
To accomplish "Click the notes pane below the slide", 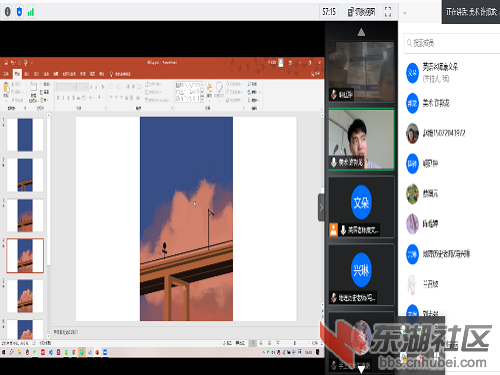I will pyautogui.click(x=187, y=332).
